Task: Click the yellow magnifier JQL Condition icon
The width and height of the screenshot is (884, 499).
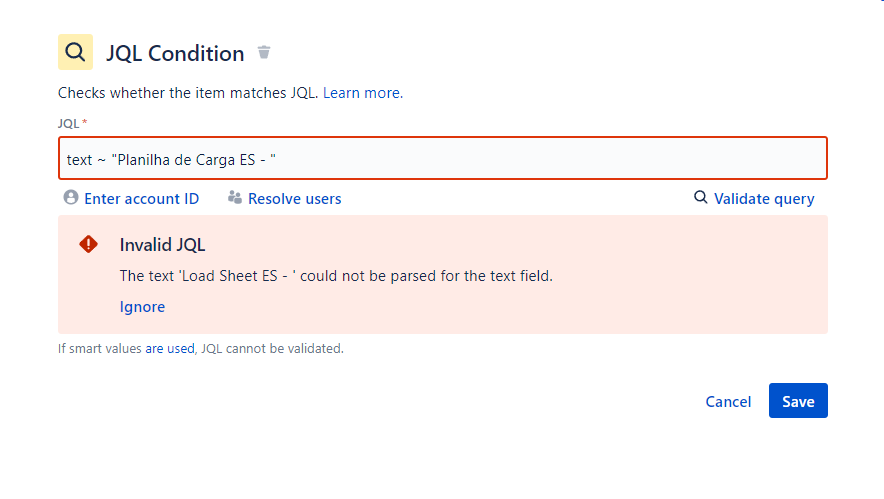Action: (x=76, y=52)
